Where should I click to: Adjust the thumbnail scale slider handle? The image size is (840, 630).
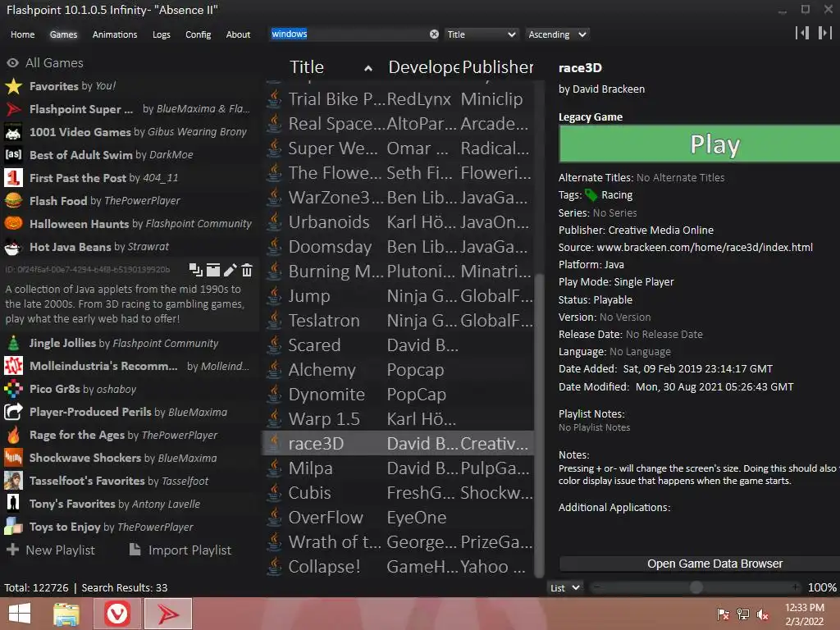click(x=696, y=587)
